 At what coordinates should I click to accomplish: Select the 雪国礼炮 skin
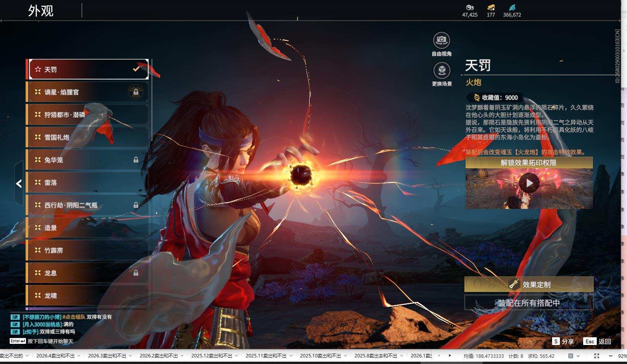tap(87, 137)
